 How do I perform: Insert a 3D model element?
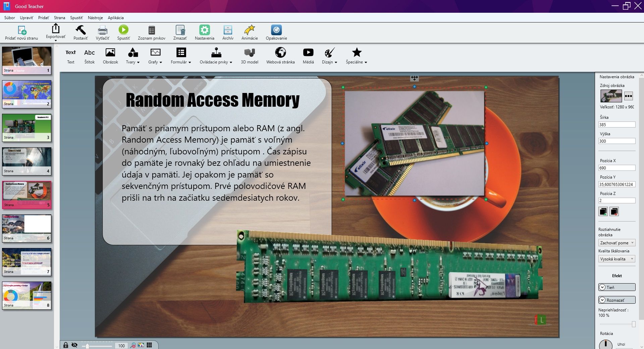coord(250,56)
